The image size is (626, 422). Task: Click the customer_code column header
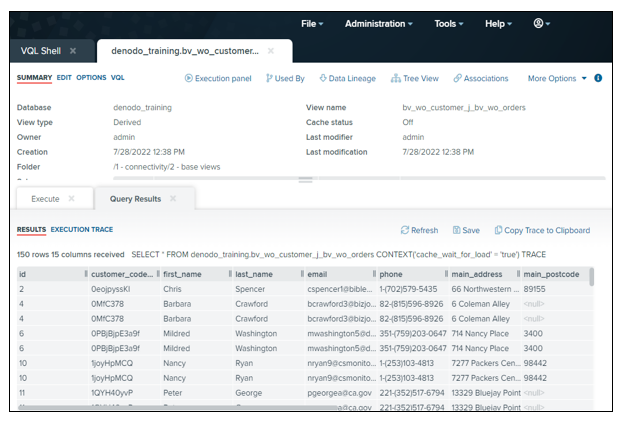pyautogui.click(x=124, y=274)
